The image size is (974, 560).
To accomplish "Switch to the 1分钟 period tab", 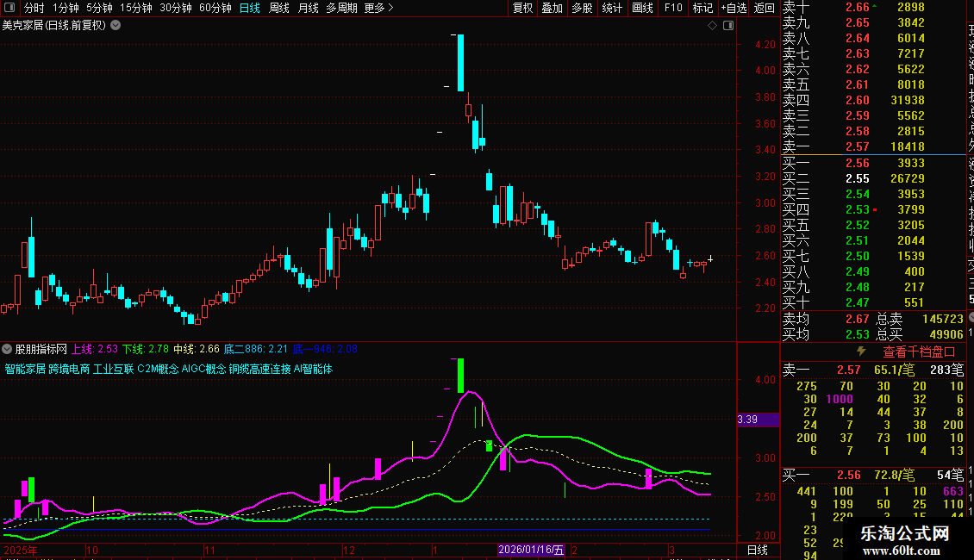I will coord(66,8).
